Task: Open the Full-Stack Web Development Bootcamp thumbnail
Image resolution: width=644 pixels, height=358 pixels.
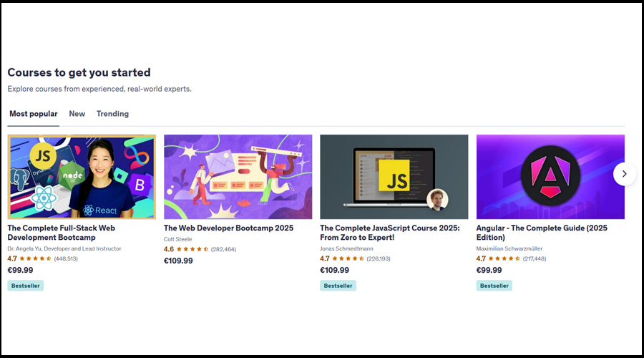Action: point(82,177)
